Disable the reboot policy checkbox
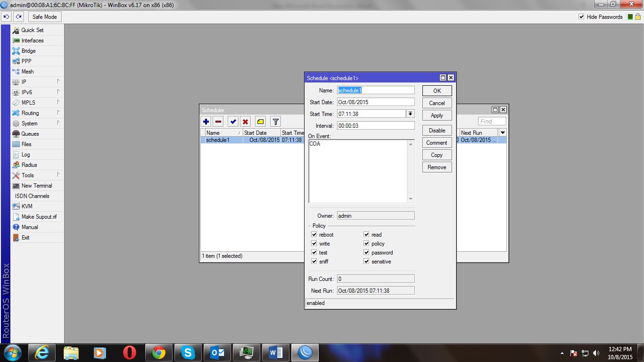 point(314,234)
